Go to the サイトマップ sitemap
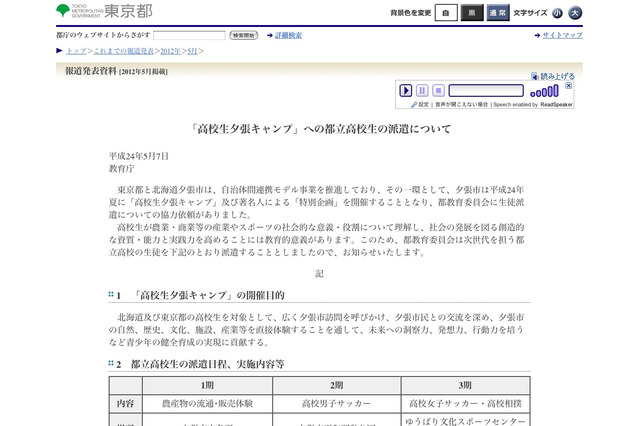 tap(561, 35)
